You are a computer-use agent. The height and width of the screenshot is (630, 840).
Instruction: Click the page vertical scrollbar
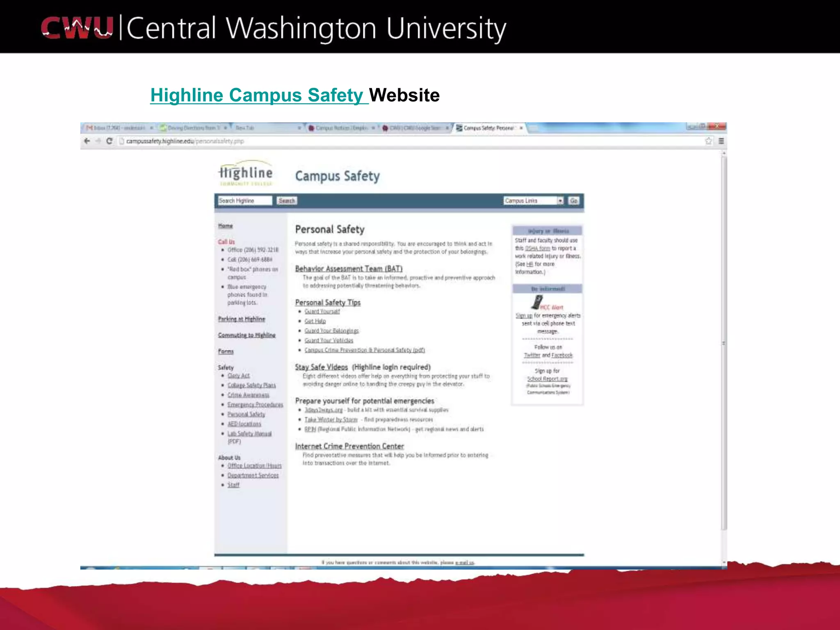point(724,343)
